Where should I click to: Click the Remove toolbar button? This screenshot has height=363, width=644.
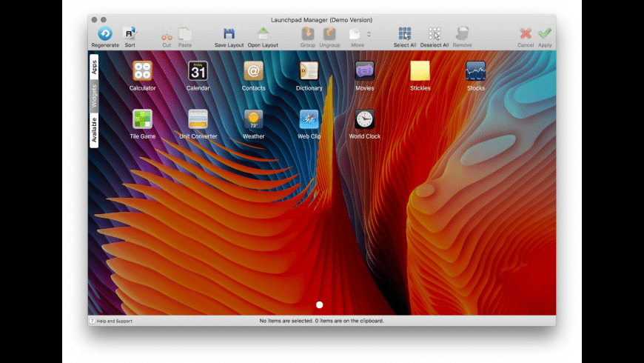click(x=462, y=34)
